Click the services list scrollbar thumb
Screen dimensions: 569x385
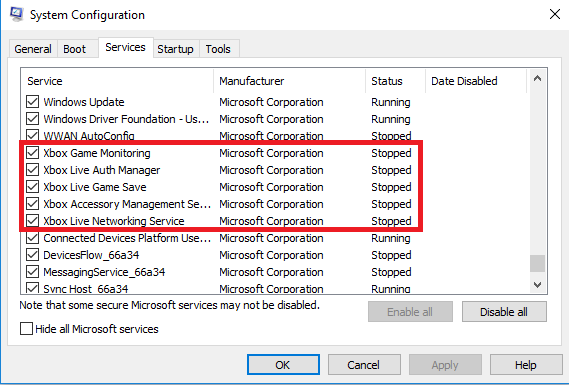[537, 263]
